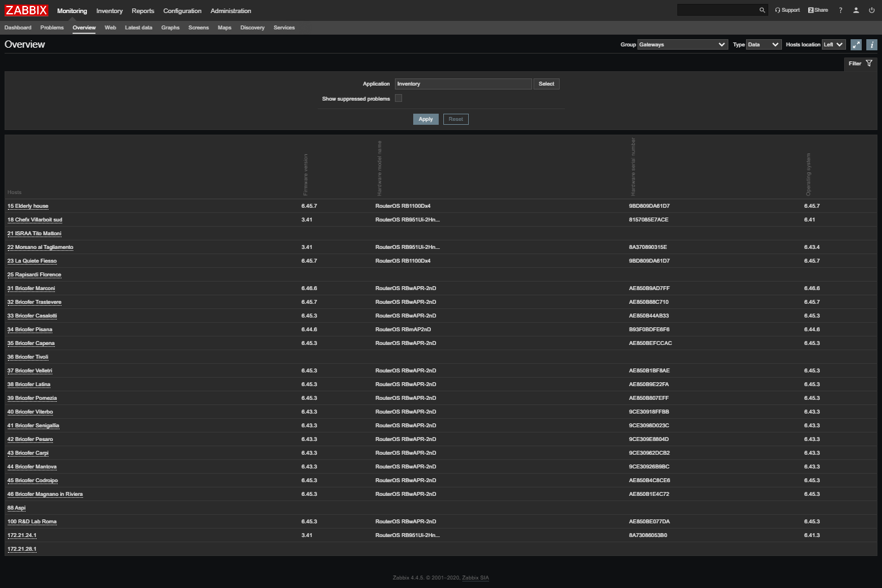Viewport: 882px width, 588px height.
Task: Go to the Problems submenu
Action: click(x=52, y=27)
